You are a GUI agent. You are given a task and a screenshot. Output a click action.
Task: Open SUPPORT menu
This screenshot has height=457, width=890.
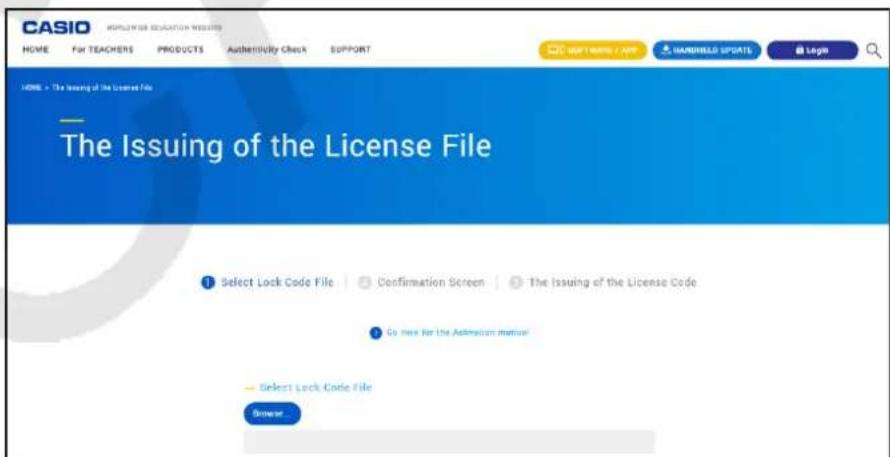pyautogui.click(x=350, y=50)
